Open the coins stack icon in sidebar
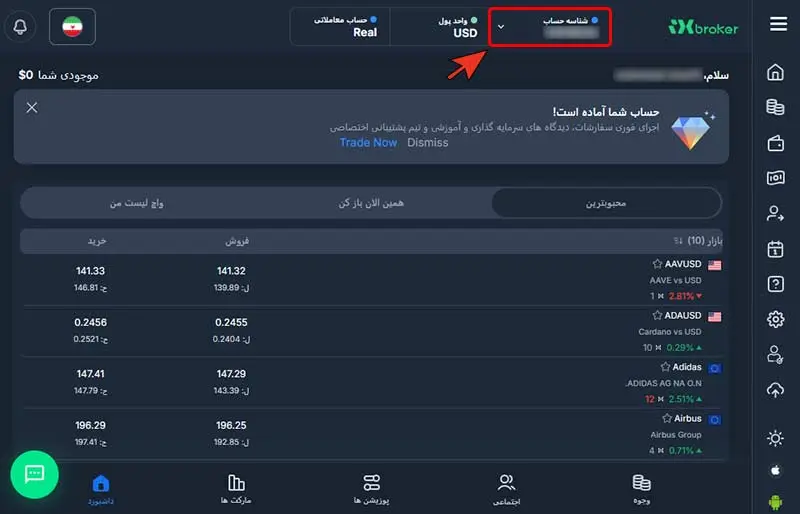The image size is (800, 514). [x=775, y=107]
